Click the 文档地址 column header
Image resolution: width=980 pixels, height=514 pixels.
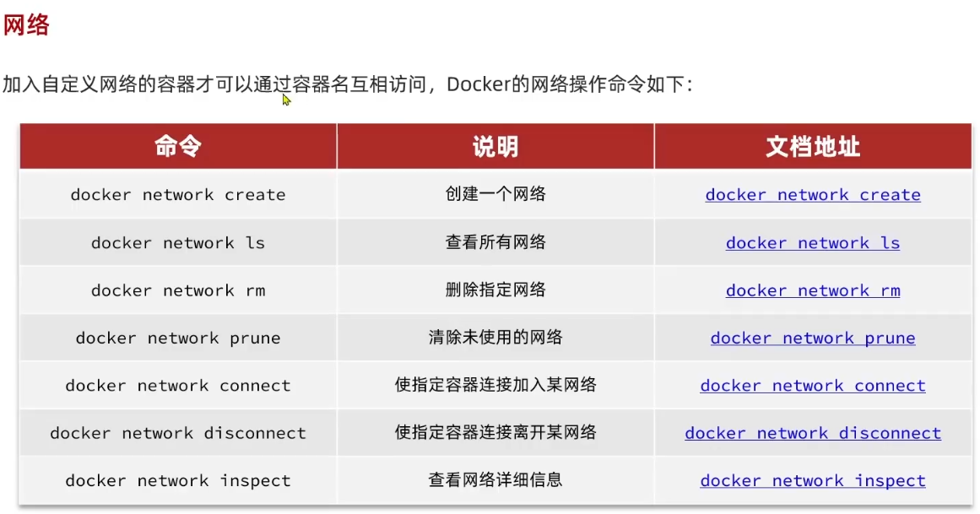pyautogui.click(x=812, y=147)
